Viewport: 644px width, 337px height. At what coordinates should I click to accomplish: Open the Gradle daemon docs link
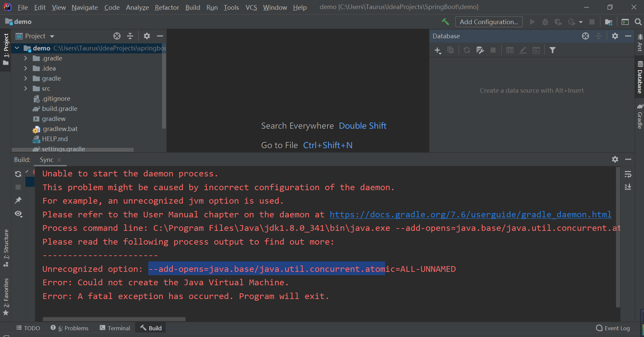click(x=471, y=214)
